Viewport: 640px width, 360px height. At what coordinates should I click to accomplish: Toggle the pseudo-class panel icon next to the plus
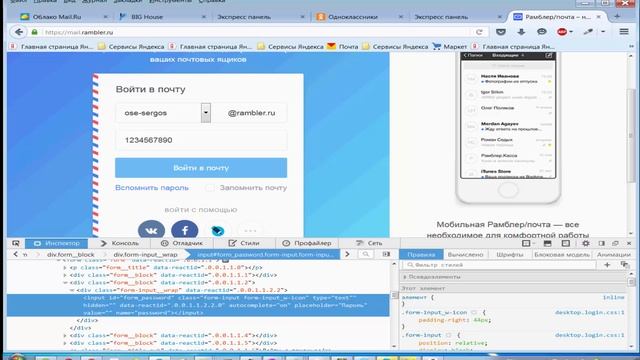(624, 265)
